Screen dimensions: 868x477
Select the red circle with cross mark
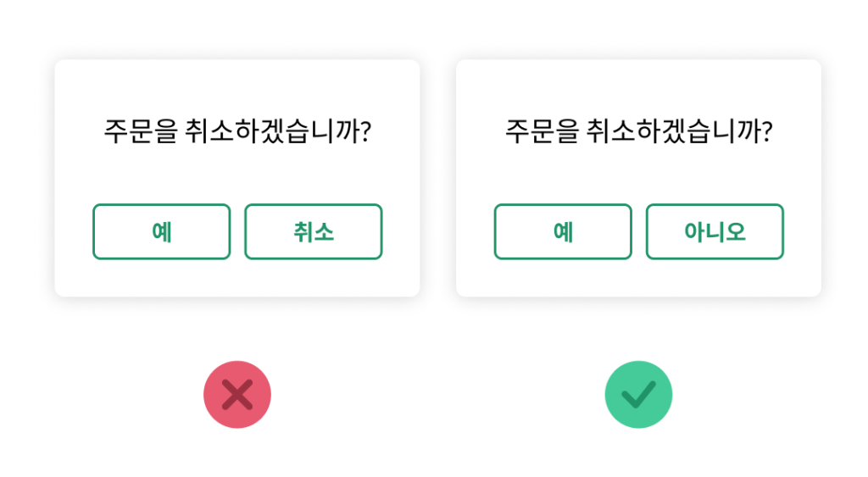[x=237, y=395]
